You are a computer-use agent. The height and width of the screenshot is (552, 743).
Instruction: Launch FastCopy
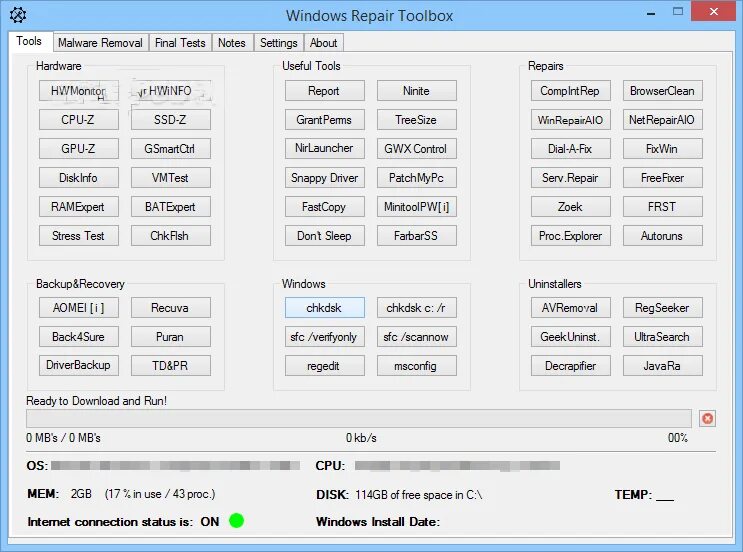325,207
